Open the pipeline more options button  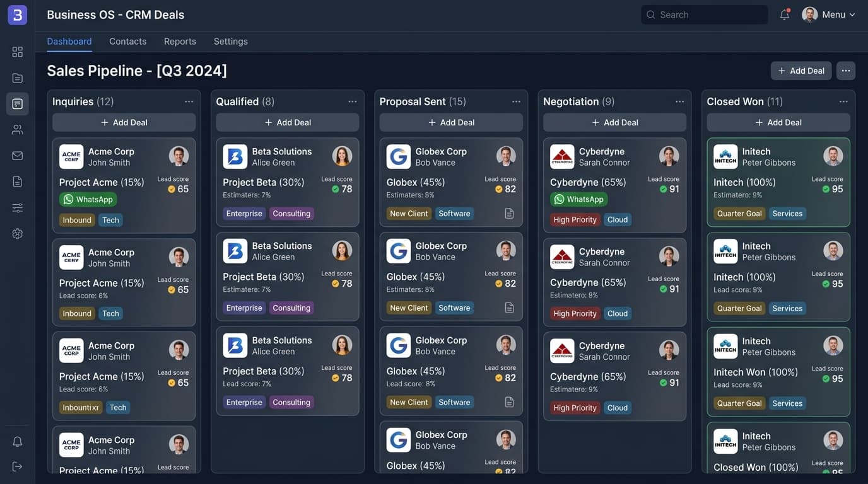(x=846, y=71)
